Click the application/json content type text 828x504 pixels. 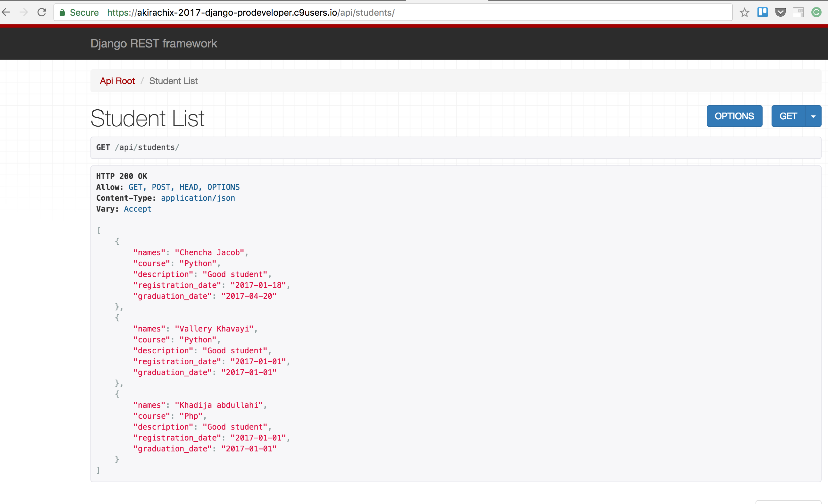(198, 198)
